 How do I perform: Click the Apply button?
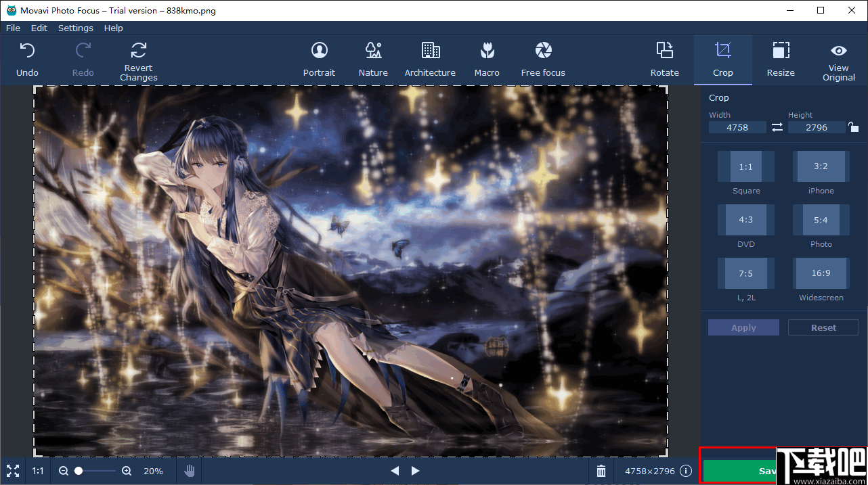(x=743, y=327)
